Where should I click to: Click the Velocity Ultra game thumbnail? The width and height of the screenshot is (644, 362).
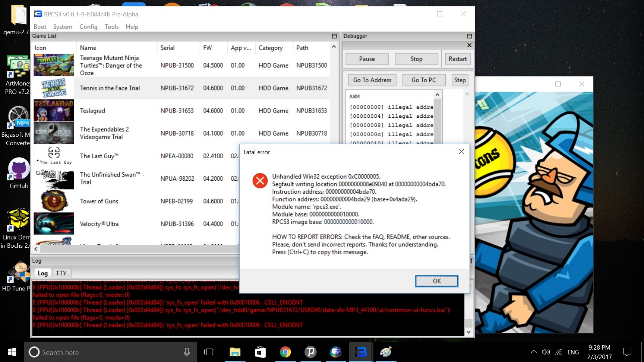[54, 223]
